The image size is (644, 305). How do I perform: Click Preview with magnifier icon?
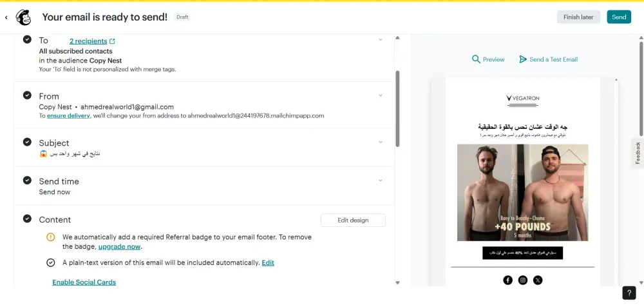[x=488, y=59]
